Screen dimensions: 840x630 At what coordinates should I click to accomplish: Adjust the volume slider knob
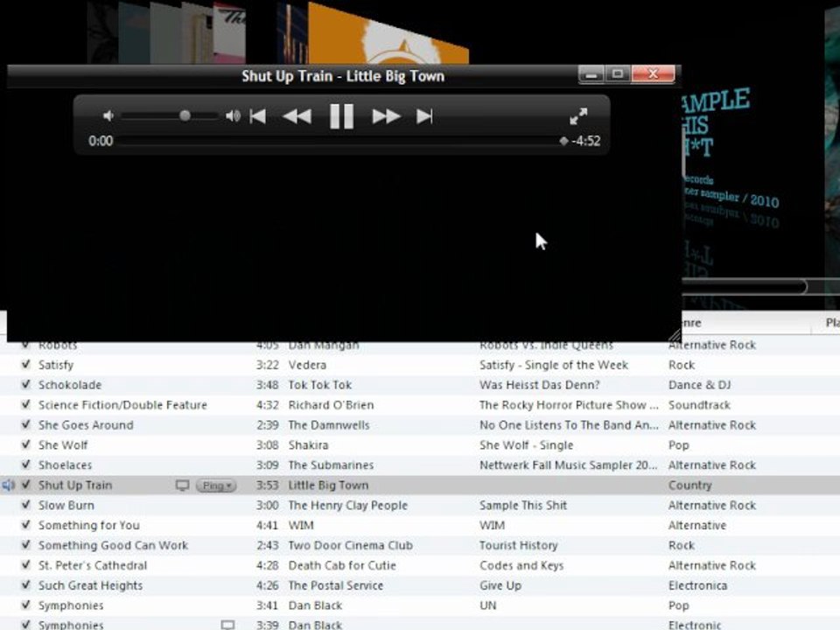[185, 115]
